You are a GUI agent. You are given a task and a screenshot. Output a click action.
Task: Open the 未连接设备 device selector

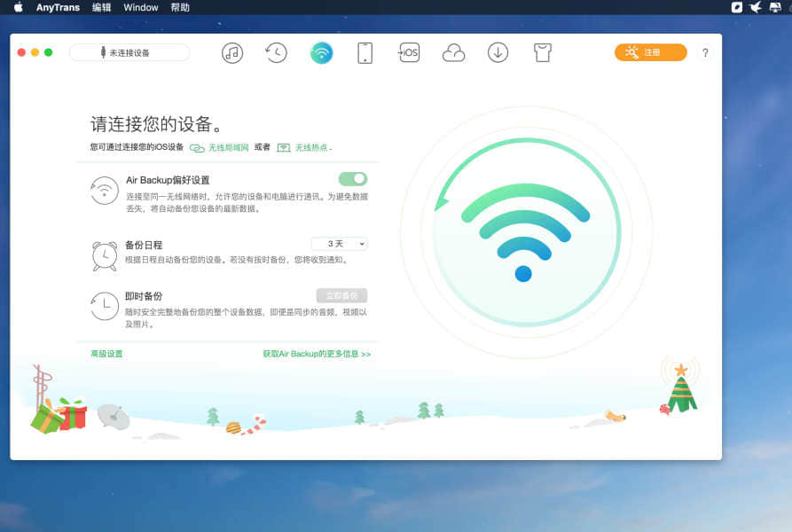pyautogui.click(x=129, y=52)
